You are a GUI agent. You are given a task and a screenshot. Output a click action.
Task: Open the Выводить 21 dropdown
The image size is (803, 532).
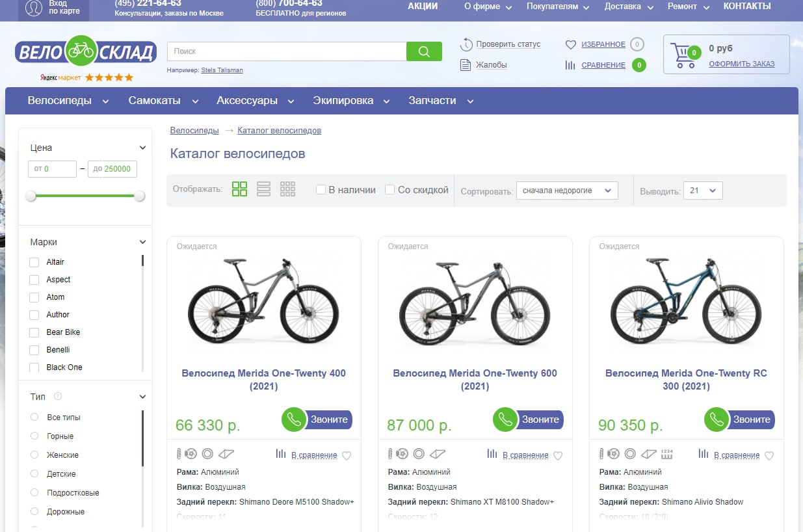click(x=703, y=191)
